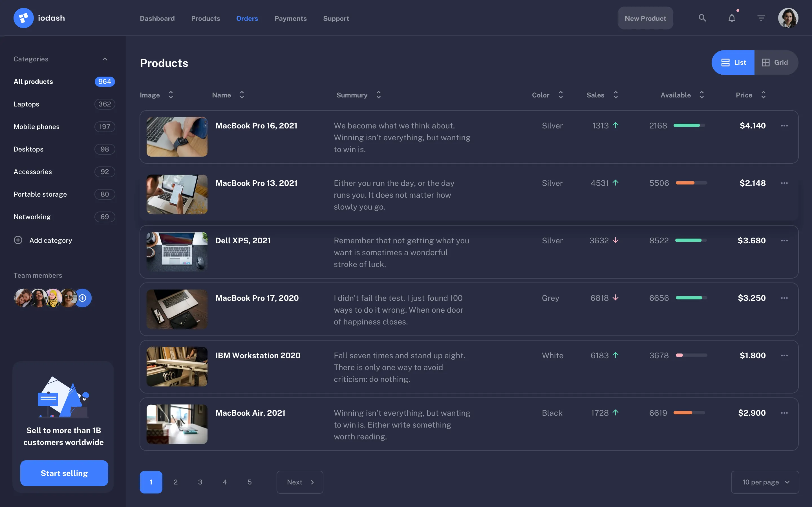Open the Dashboard menu item
Screen dimensions: 812x507
click(x=157, y=18)
